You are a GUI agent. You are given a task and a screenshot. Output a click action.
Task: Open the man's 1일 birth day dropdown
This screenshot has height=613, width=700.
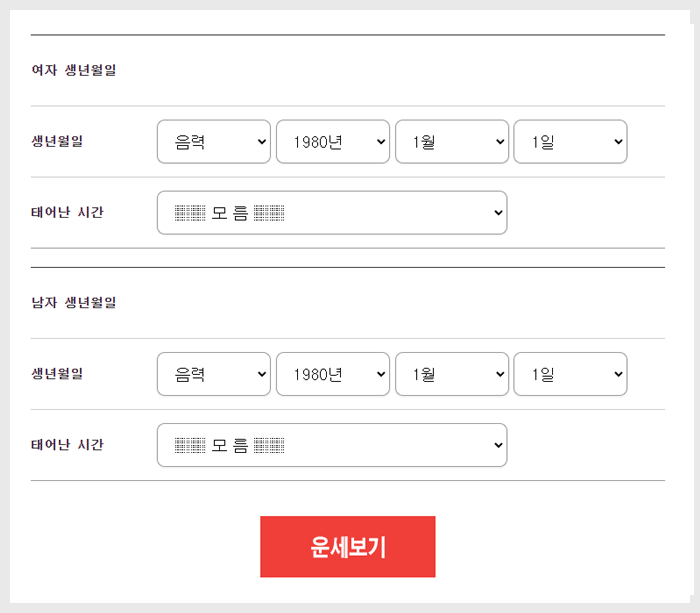(x=571, y=374)
